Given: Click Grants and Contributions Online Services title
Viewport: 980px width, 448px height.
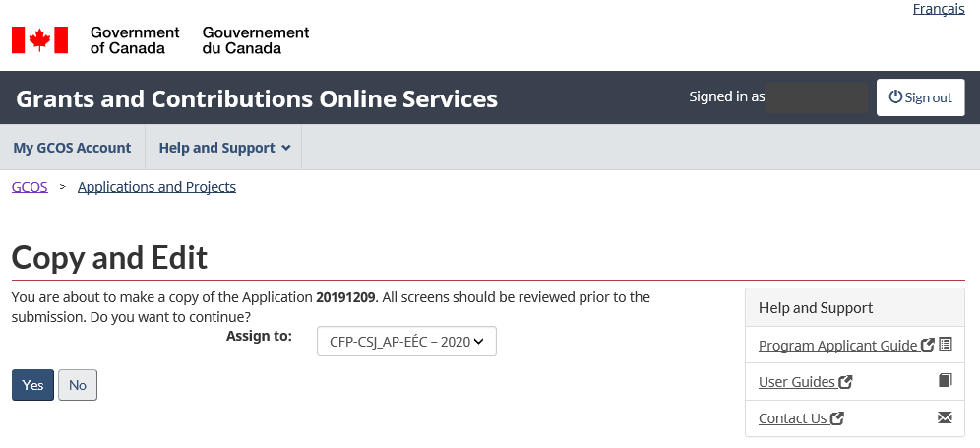Looking at the screenshot, I should click(x=257, y=98).
